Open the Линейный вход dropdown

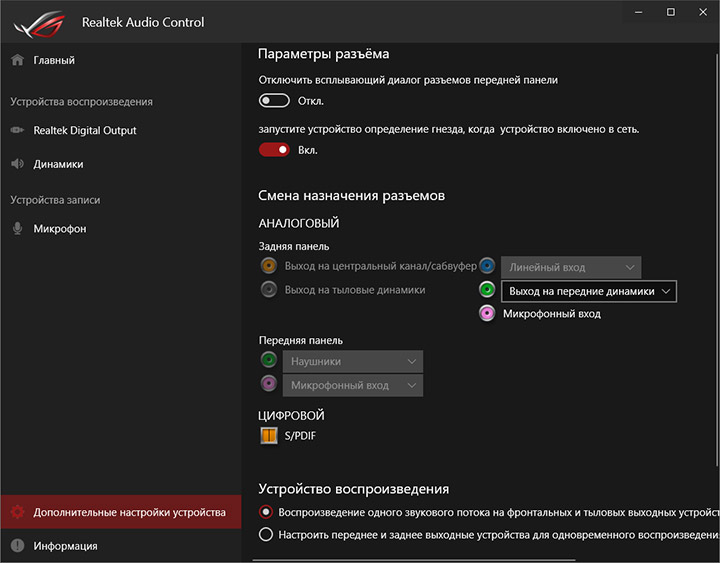(x=571, y=268)
